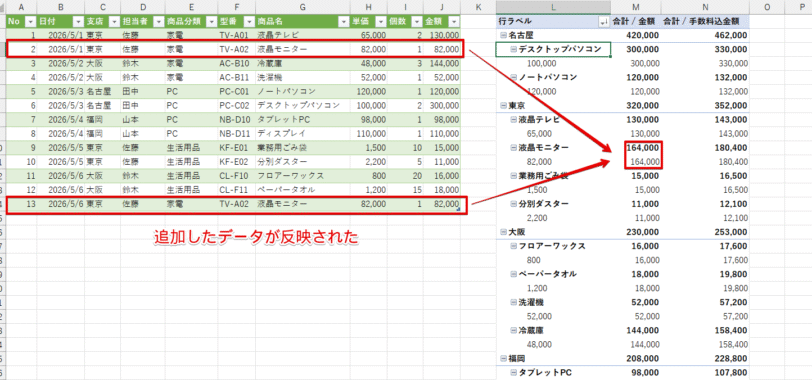The width and height of the screenshot is (812, 380).
Task: Collapse the 液晶テレビ pivot item
Action: click(514, 119)
